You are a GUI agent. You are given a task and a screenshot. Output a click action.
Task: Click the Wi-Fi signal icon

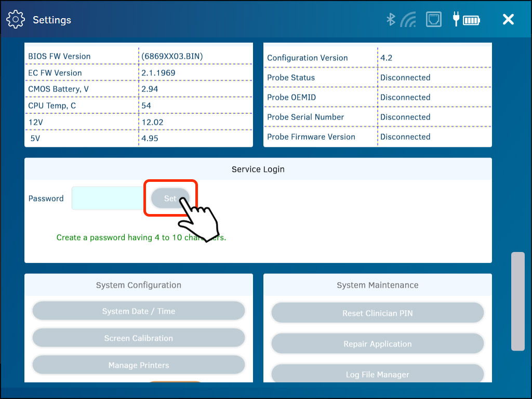click(408, 19)
